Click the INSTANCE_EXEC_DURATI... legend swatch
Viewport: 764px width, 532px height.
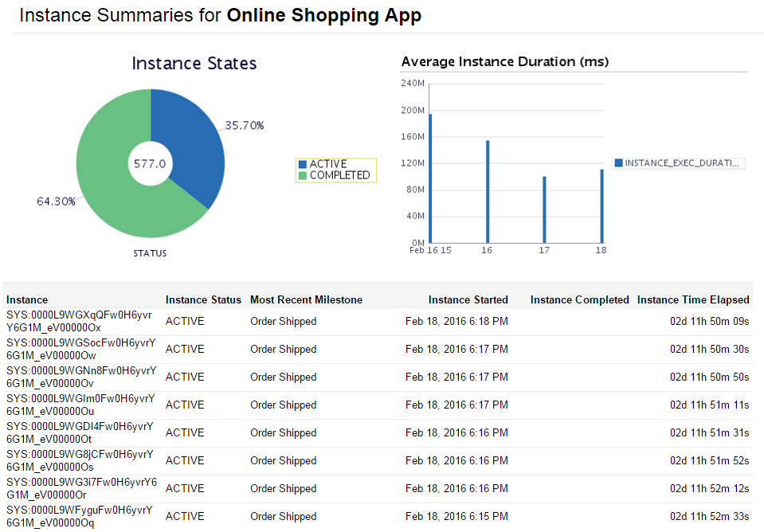(619, 162)
